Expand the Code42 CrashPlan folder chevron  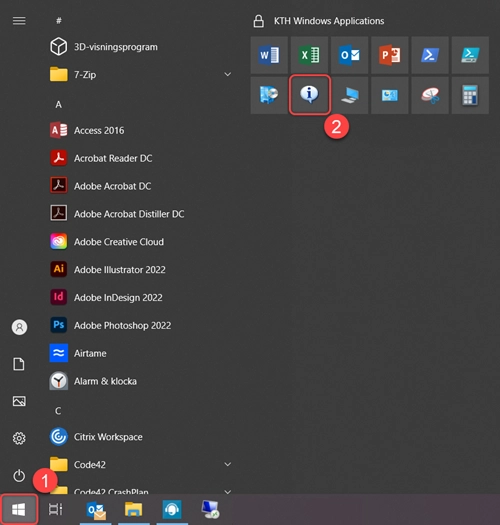click(x=228, y=492)
